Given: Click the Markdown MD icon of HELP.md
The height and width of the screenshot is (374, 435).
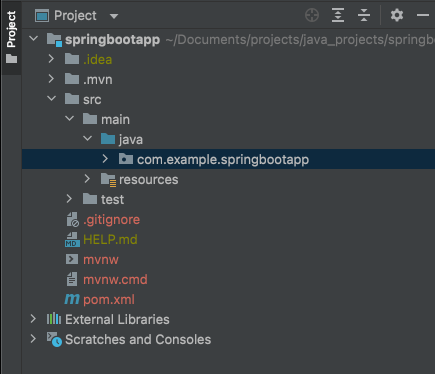Looking at the screenshot, I should click(72, 240).
